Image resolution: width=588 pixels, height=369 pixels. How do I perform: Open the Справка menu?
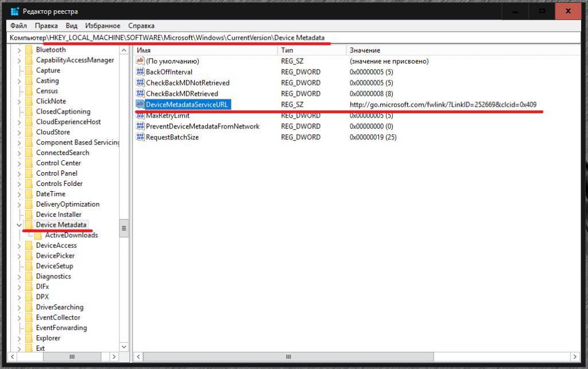click(141, 26)
